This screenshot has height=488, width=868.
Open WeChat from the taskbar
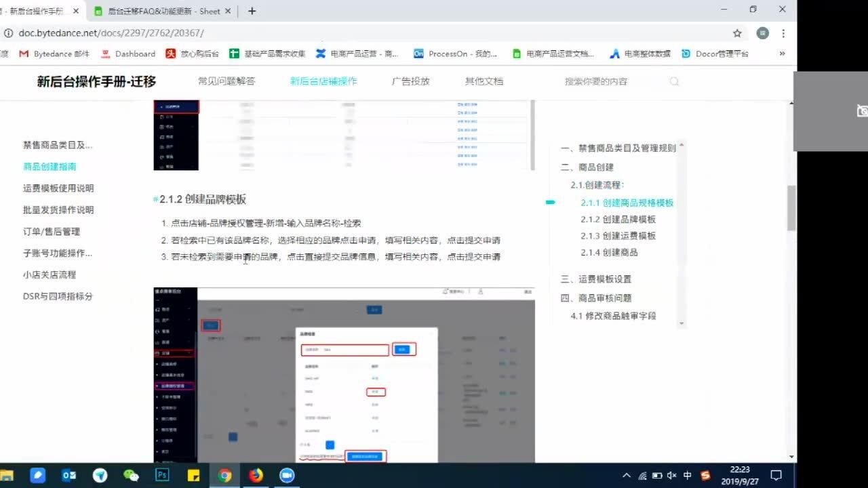(131, 475)
